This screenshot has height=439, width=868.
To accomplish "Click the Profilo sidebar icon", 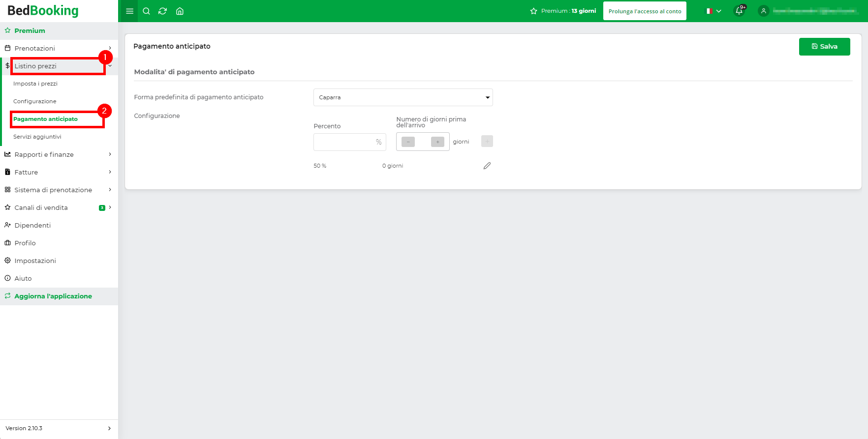I will (x=7, y=243).
